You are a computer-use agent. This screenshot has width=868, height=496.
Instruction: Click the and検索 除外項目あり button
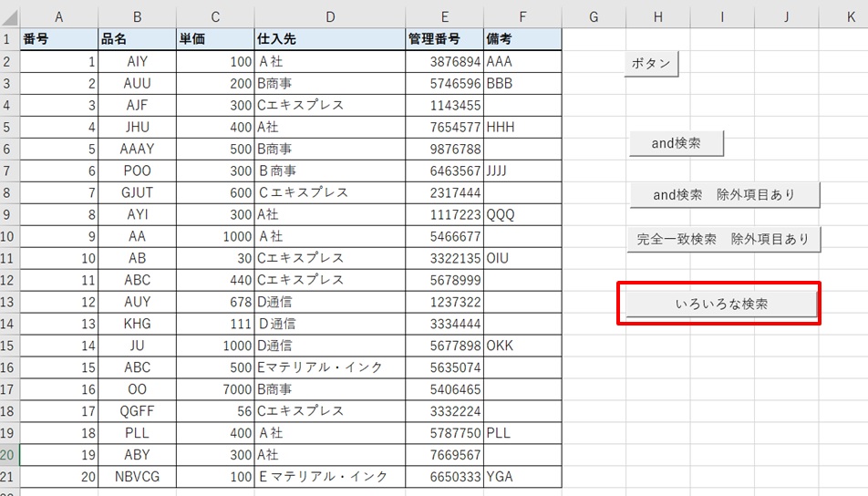click(724, 195)
